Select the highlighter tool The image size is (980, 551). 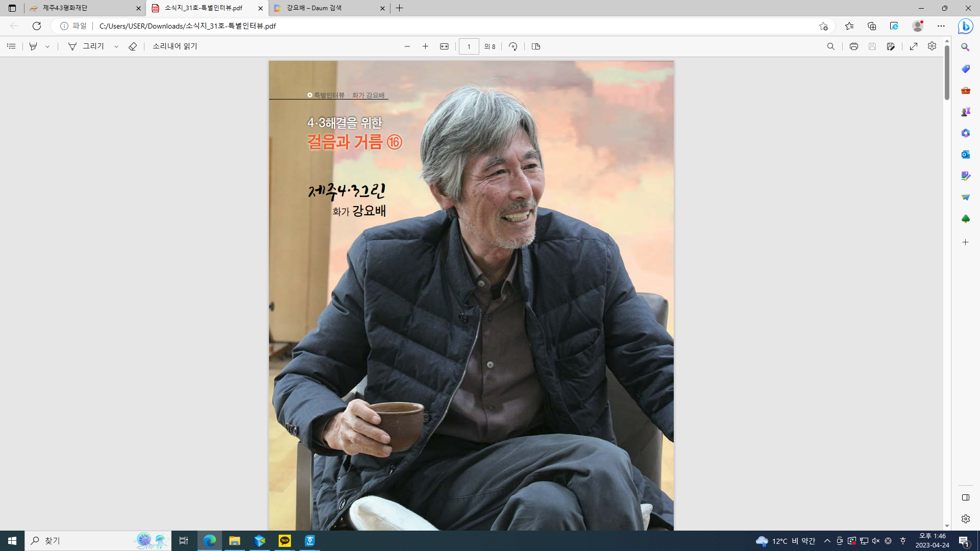click(x=33, y=46)
